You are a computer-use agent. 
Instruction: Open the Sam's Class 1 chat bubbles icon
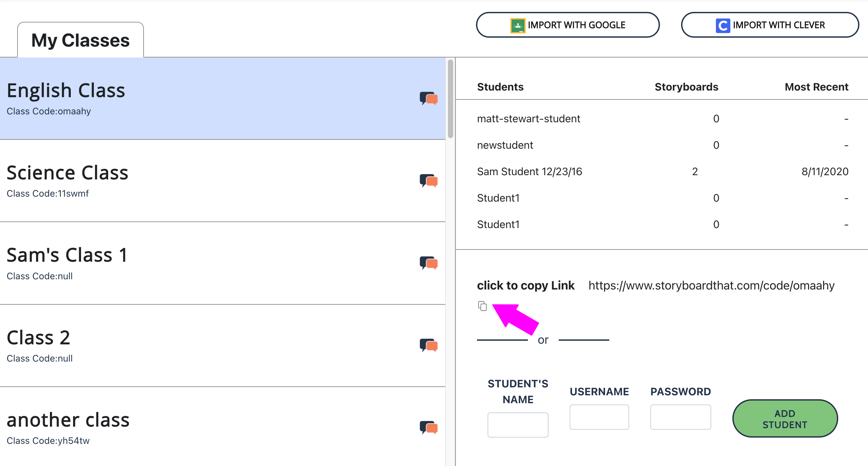click(x=429, y=263)
